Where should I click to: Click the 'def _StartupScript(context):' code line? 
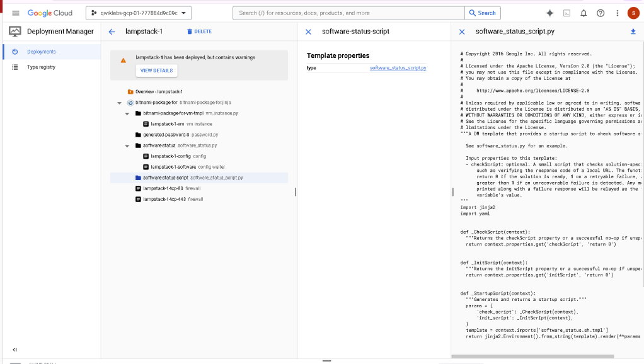tap(498, 293)
